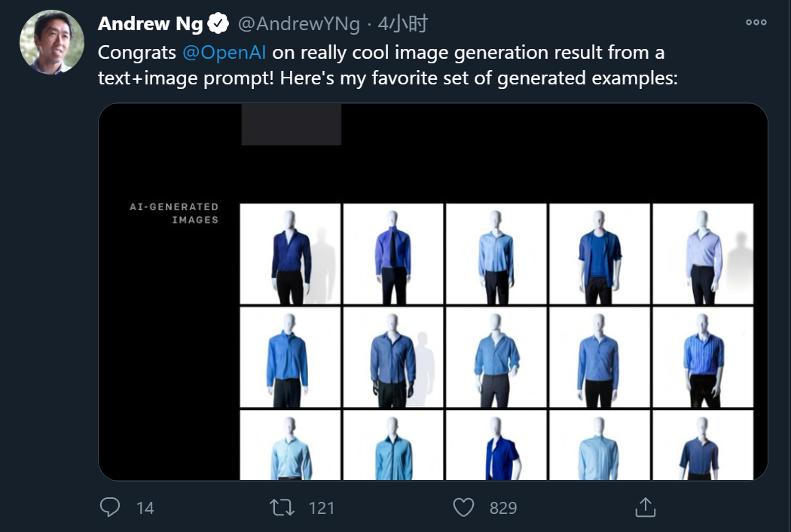Click the retweet count 121
This screenshot has width=791, height=532.
322,508
